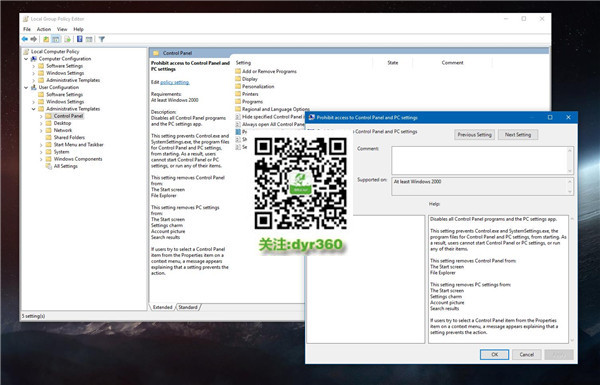
Task: Open the Personalization folder in settings list
Action: [x=258, y=87]
